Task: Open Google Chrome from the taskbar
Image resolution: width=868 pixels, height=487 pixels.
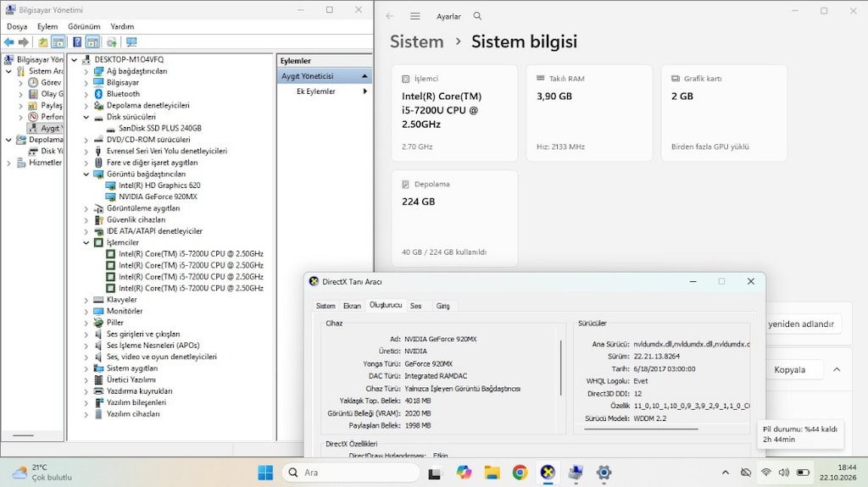Action: (520, 472)
